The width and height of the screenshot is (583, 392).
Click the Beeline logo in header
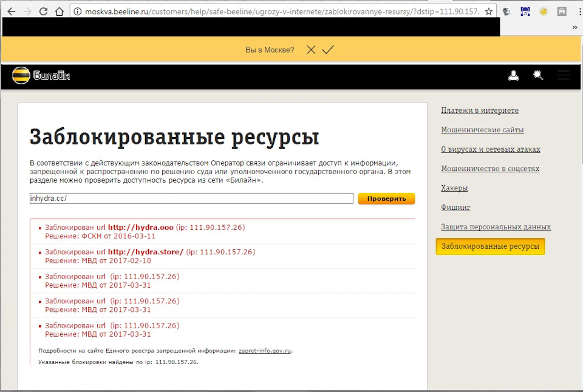(41, 76)
